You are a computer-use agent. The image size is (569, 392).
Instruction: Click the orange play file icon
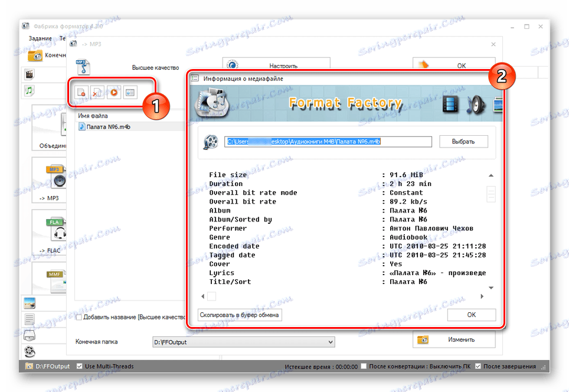point(114,93)
